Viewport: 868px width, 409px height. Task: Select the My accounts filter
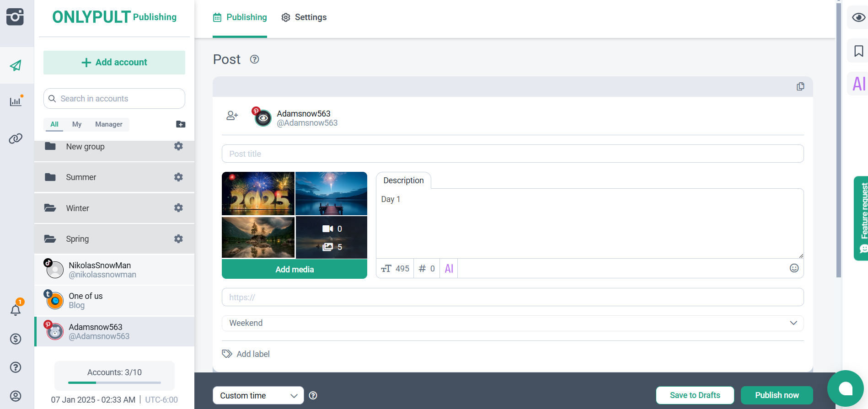pyautogui.click(x=77, y=124)
